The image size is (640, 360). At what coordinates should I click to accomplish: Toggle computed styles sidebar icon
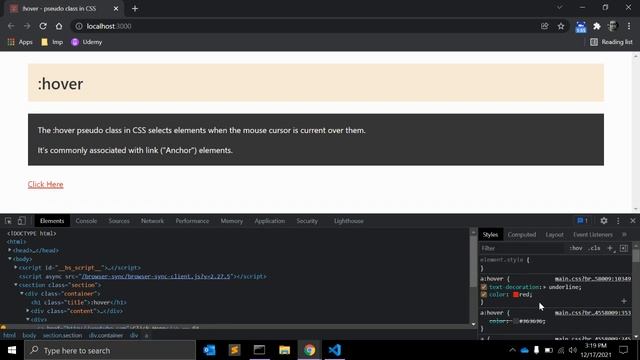tap(624, 248)
